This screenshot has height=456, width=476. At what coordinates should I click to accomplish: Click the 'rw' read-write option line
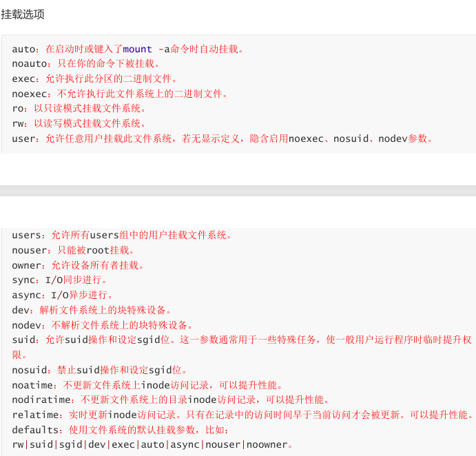[x=79, y=123]
